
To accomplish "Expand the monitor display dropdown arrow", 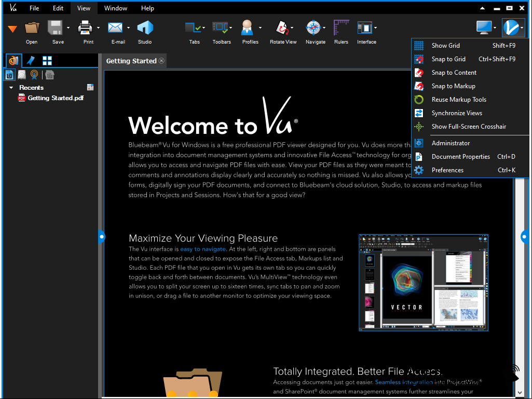I will coord(495,28).
